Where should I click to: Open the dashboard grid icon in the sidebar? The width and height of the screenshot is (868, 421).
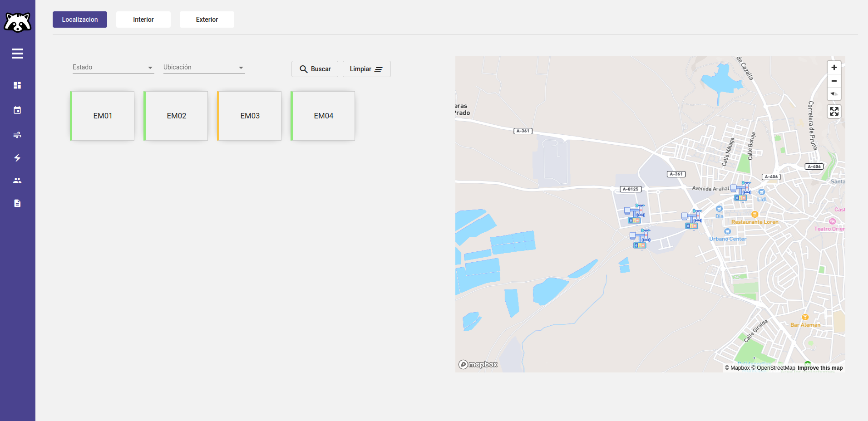click(17, 85)
